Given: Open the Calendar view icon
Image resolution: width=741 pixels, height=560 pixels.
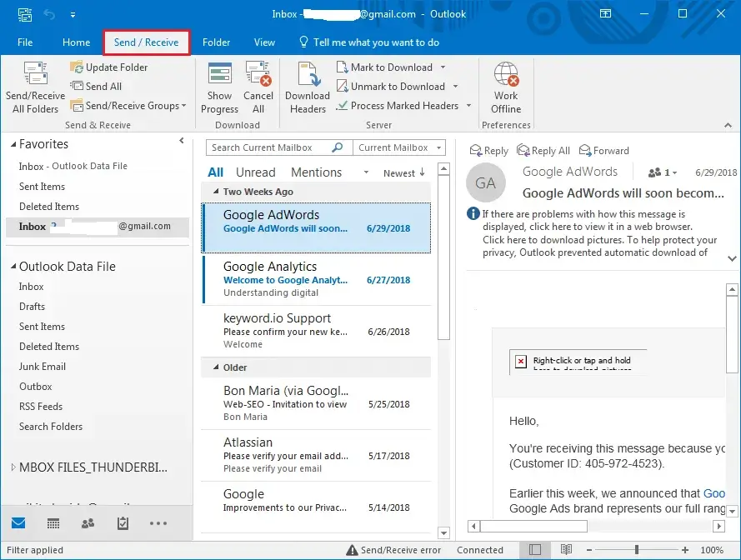Looking at the screenshot, I should coord(53,523).
